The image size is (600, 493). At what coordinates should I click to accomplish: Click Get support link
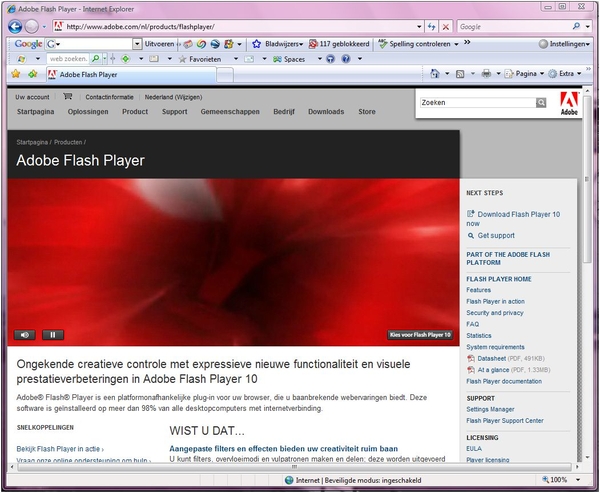coord(496,236)
